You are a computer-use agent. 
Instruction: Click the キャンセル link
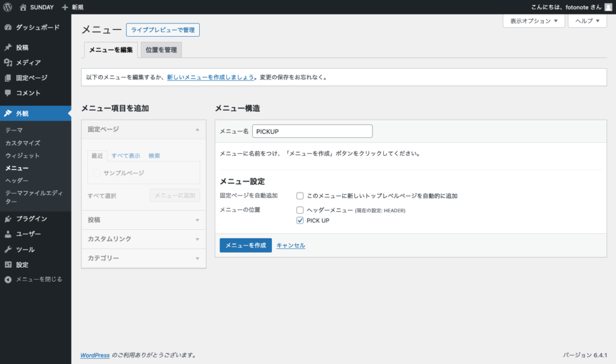(x=291, y=245)
